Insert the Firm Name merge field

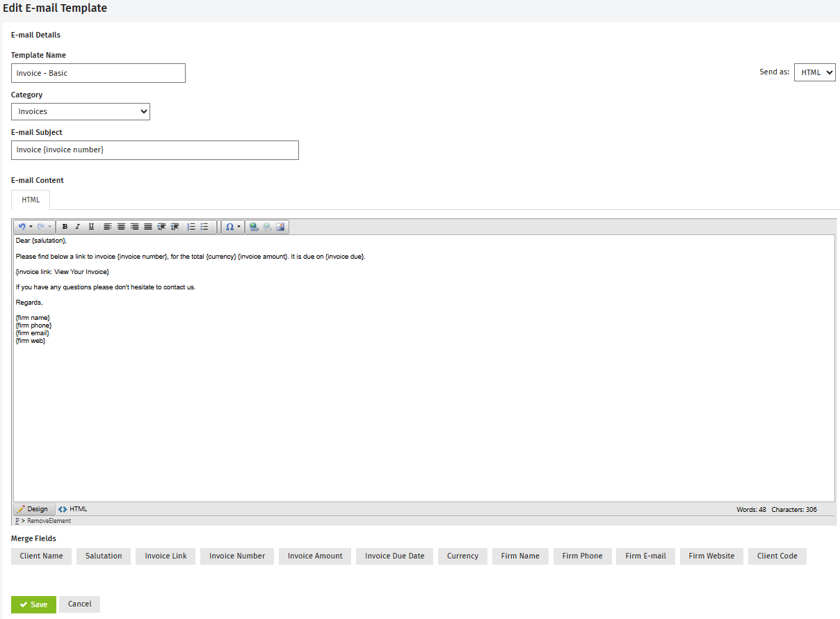coord(520,556)
